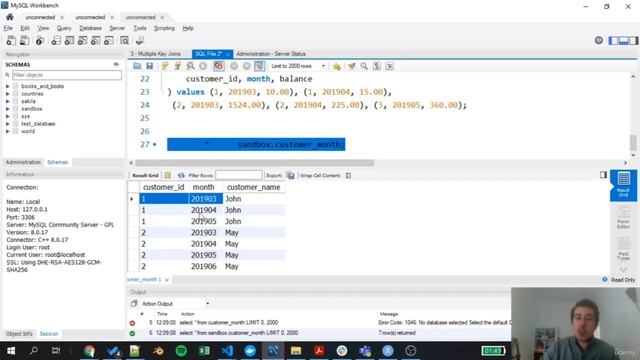Viewport: 640px width, 360px height.
Task: Click the refresh result grid icon
Action: click(x=181, y=176)
